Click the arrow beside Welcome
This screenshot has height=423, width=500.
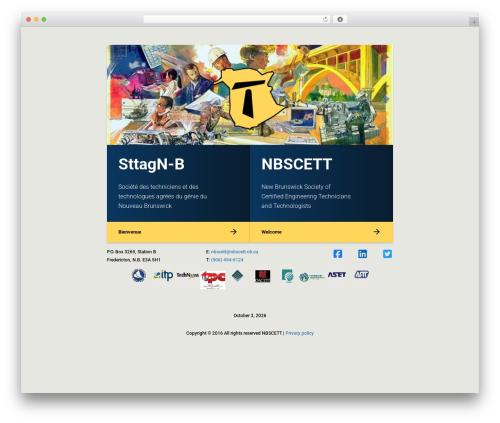376,232
